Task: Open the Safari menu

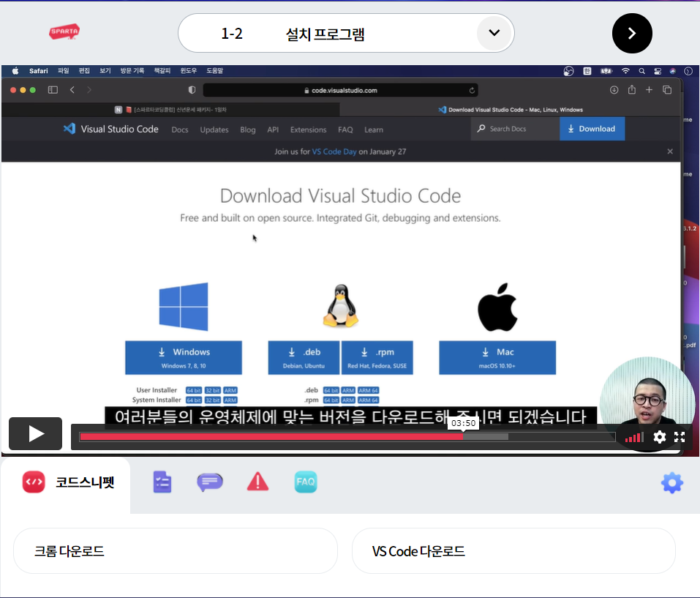Action: coord(38,70)
